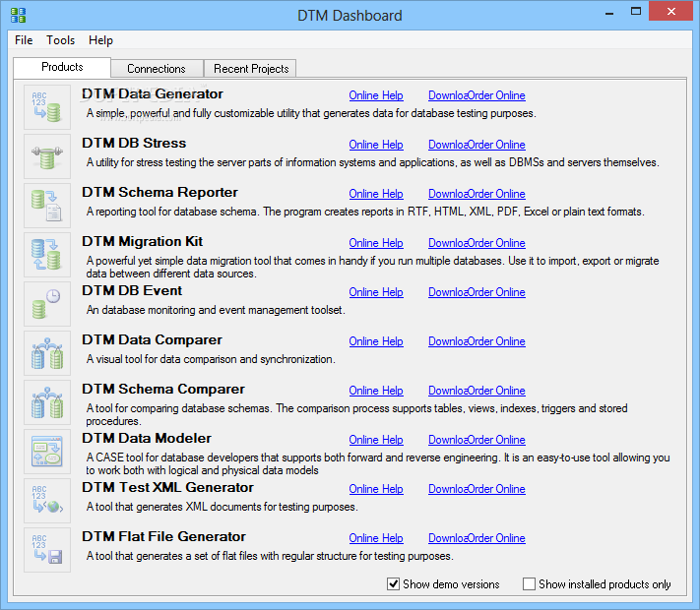The height and width of the screenshot is (610, 700).
Task: Open Online Help for DTM Data Comparer
Action: click(x=376, y=341)
